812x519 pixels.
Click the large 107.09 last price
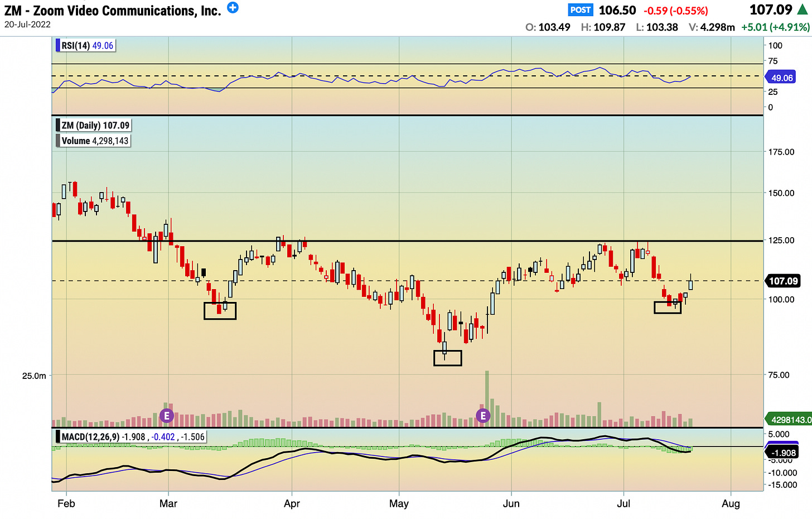(771, 9)
